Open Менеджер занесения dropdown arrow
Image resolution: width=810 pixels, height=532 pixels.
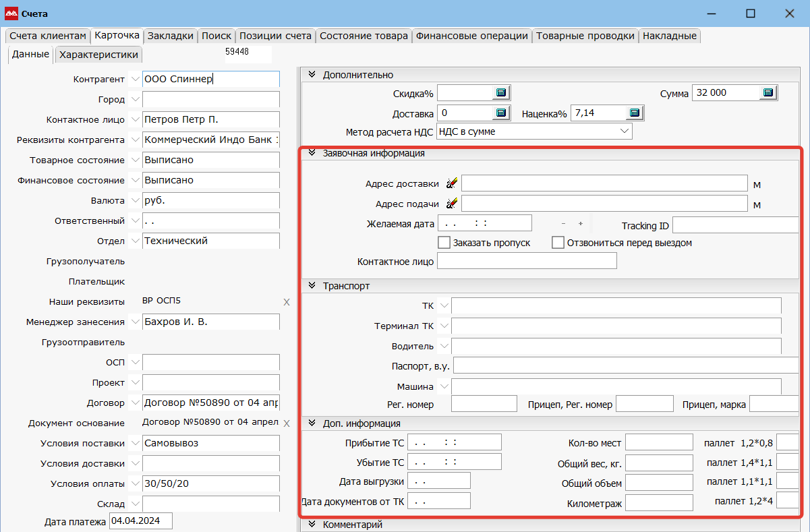click(x=135, y=322)
